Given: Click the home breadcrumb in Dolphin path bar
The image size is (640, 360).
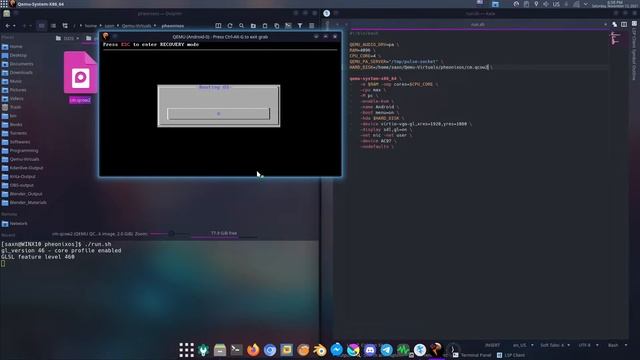Looking at the screenshot, I should [x=91, y=26].
